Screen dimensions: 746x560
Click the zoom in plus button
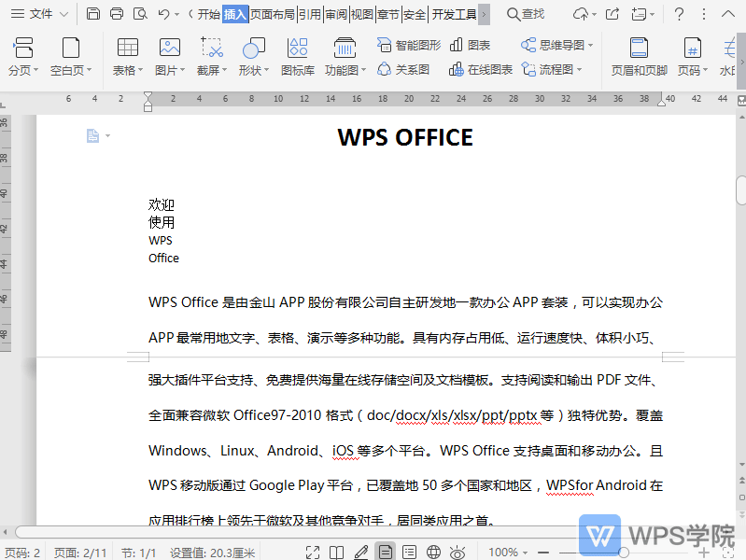(x=704, y=553)
